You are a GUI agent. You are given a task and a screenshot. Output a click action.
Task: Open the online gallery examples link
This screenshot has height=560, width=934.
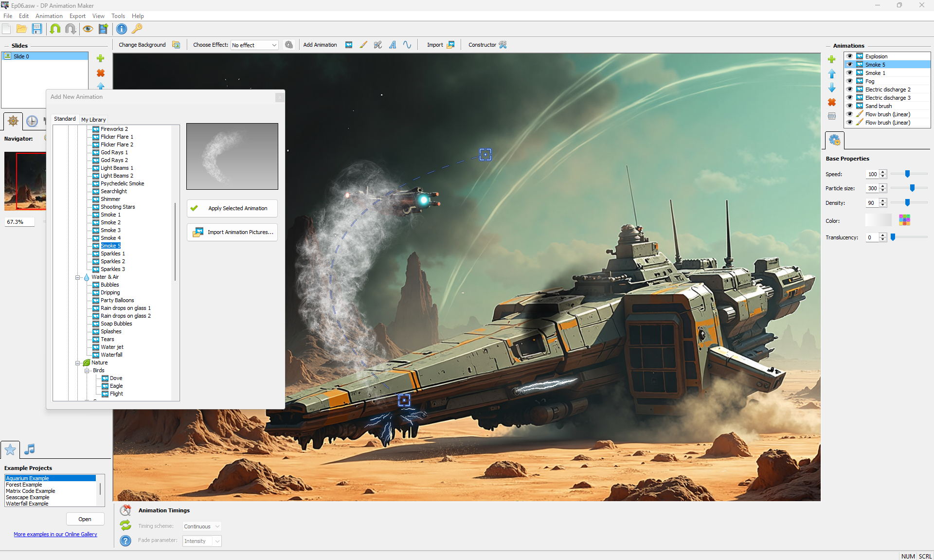(x=55, y=534)
